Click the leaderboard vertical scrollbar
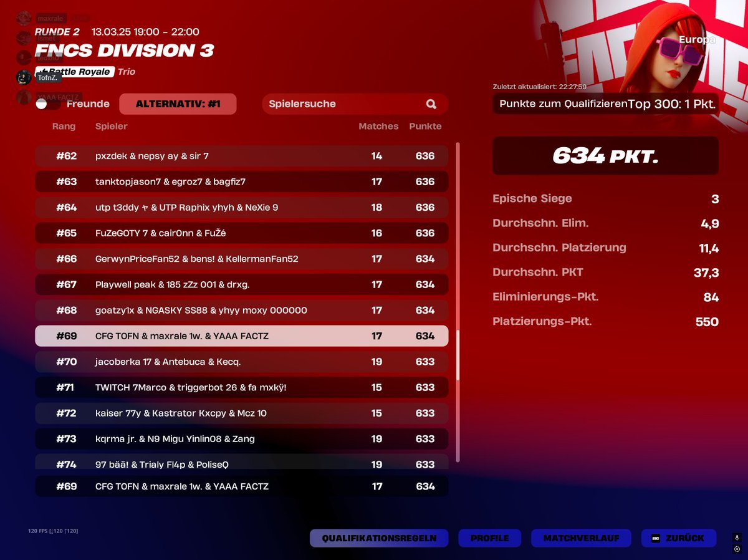Screen dimensions: 748x560 click(458, 302)
